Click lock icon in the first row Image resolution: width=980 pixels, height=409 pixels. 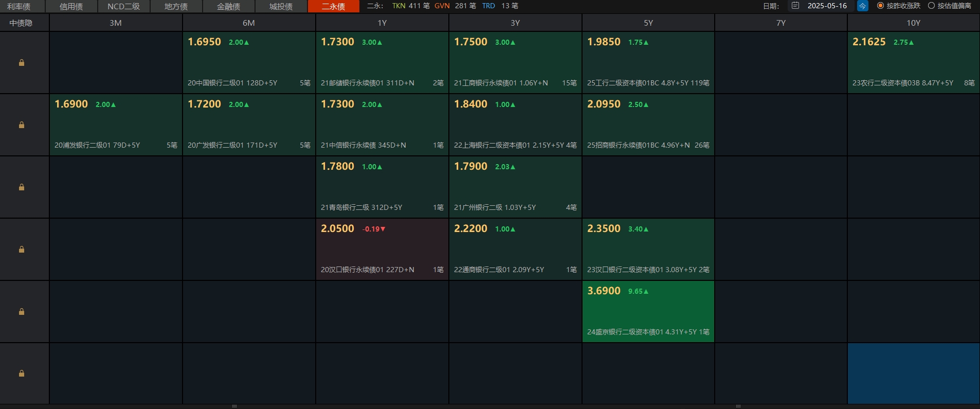click(22, 63)
